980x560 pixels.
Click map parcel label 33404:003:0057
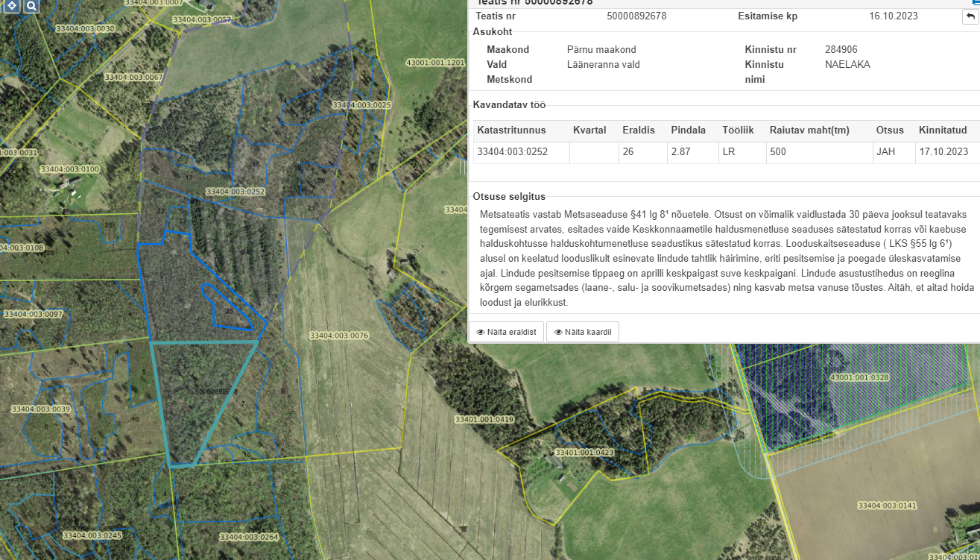click(x=200, y=19)
